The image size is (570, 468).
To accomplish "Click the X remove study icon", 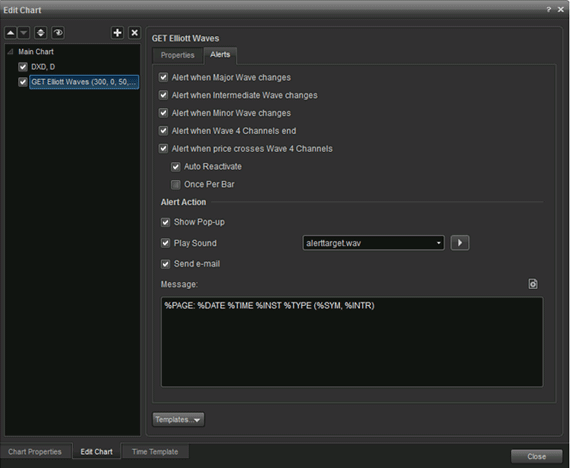I will coord(135,33).
